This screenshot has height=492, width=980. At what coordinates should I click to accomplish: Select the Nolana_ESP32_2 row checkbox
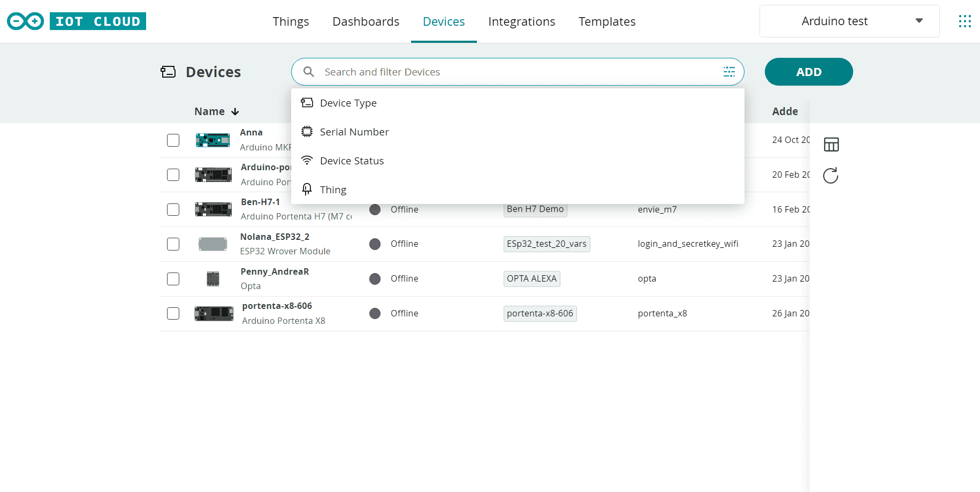click(173, 244)
